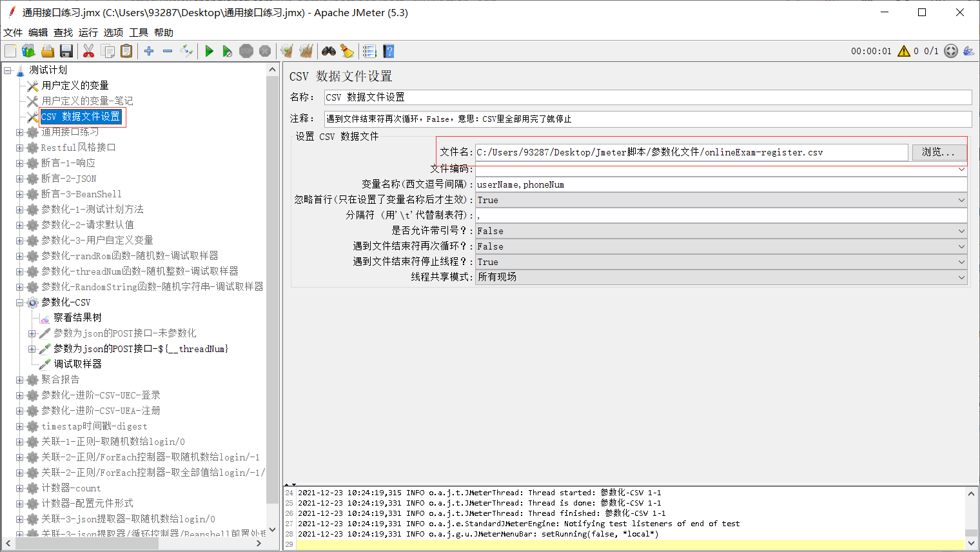Expand the 通用接口练习 thread group
This screenshot has height=552, width=980.
click(x=19, y=132)
